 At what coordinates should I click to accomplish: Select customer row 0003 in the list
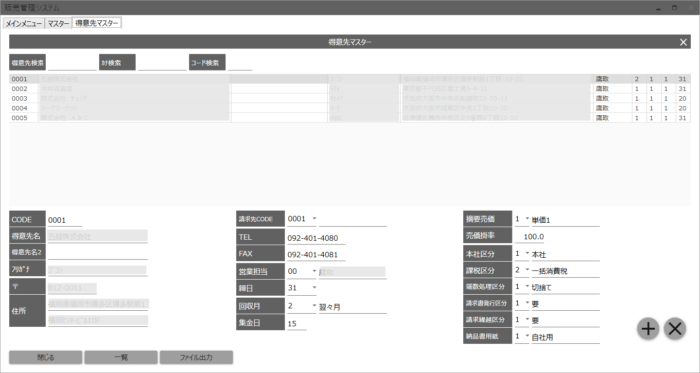click(x=350, y=98)
